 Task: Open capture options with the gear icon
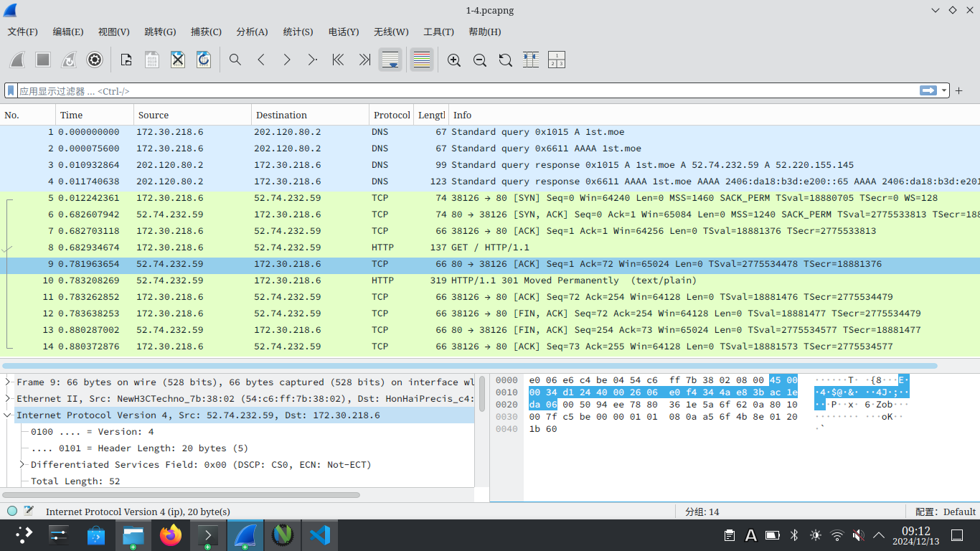[95, 60]
